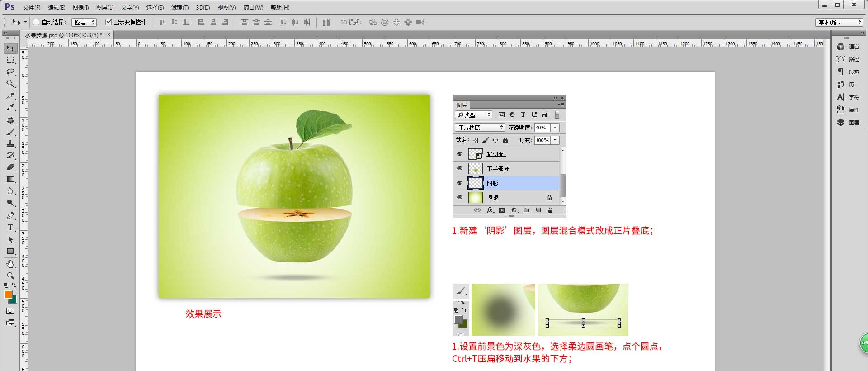Click the new layer button in tutorial panel

(x=538, y=210)
